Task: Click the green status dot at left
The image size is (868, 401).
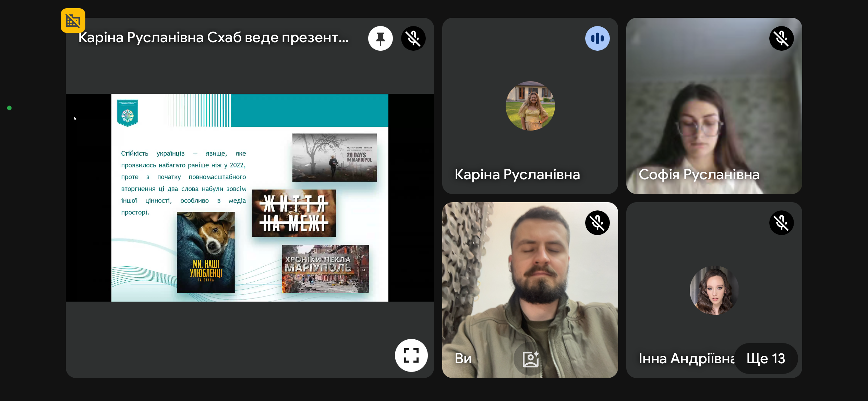Action: point(9,108)
